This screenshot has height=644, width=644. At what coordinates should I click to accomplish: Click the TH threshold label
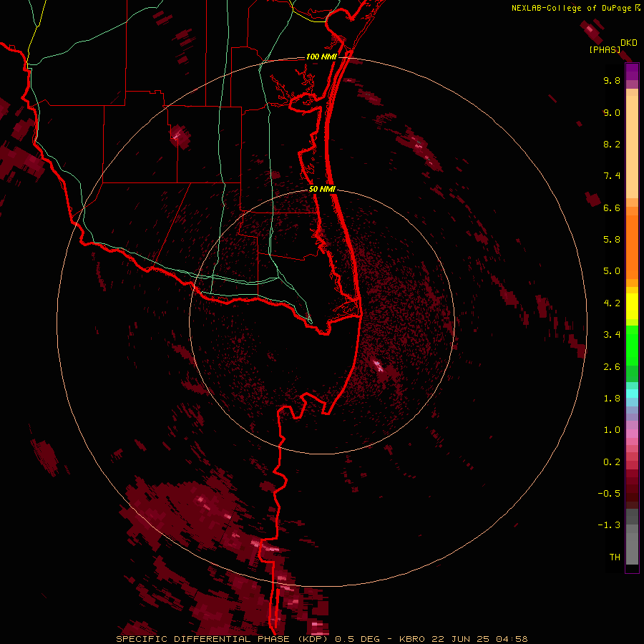pos(615,557)
